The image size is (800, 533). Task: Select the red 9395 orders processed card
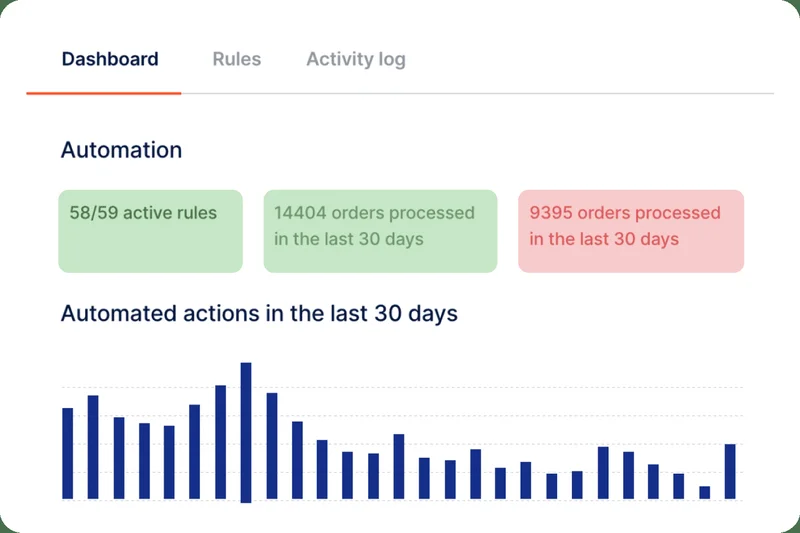coord(631,230)
